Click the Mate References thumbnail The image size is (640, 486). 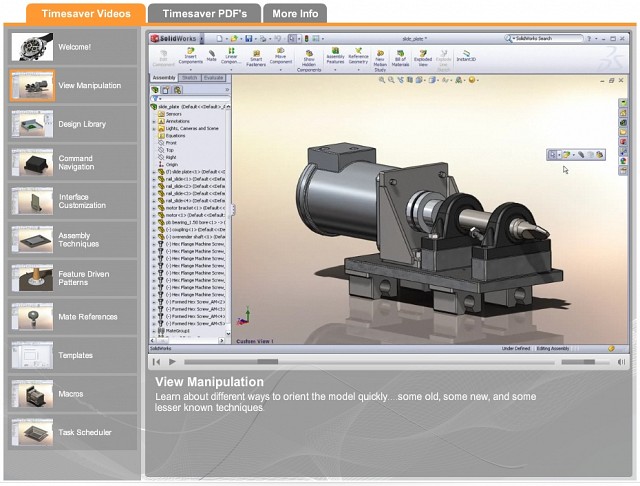[32, 317]
